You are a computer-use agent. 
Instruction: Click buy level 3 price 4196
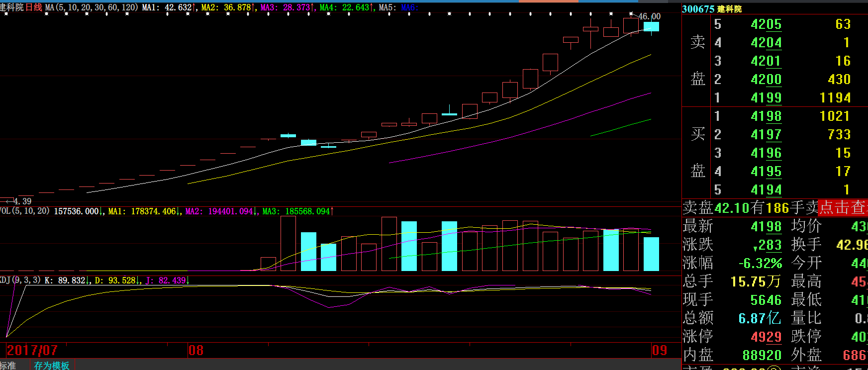[x=766, y=153]
